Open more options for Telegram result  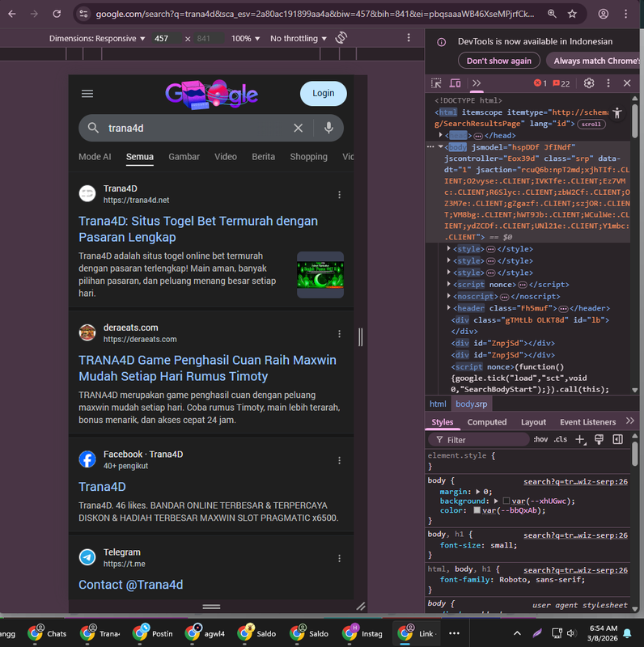tap(339, 559)
